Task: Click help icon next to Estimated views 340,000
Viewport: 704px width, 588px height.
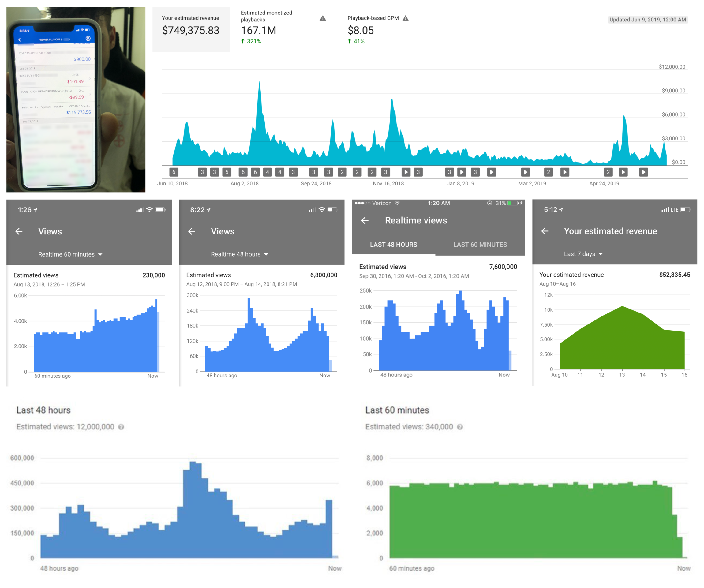Action: coord(460,427)
